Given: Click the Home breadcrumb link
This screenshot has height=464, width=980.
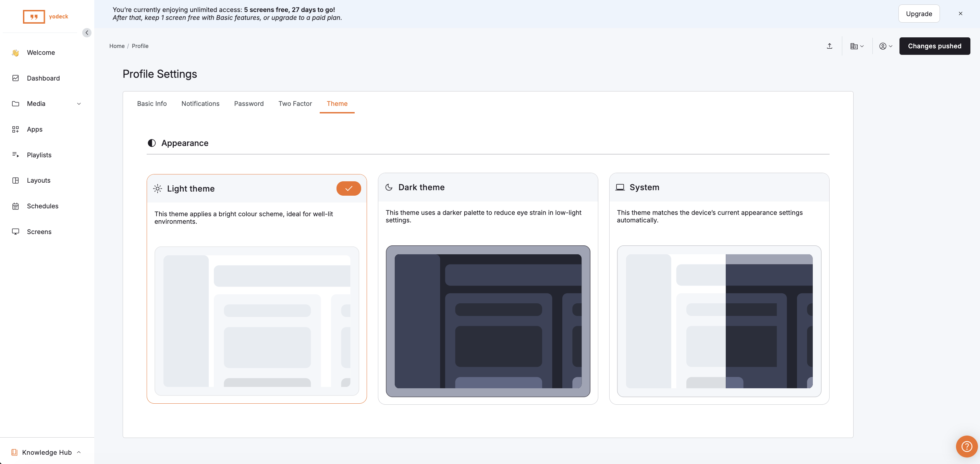Looking at the screenshot, I should pos(117,46).
